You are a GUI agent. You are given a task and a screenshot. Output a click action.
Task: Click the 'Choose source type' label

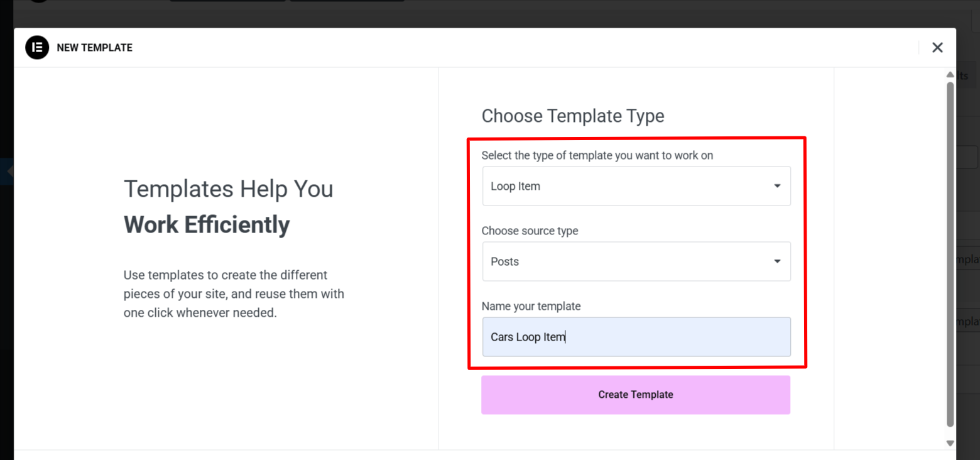(x=530, y=231)
